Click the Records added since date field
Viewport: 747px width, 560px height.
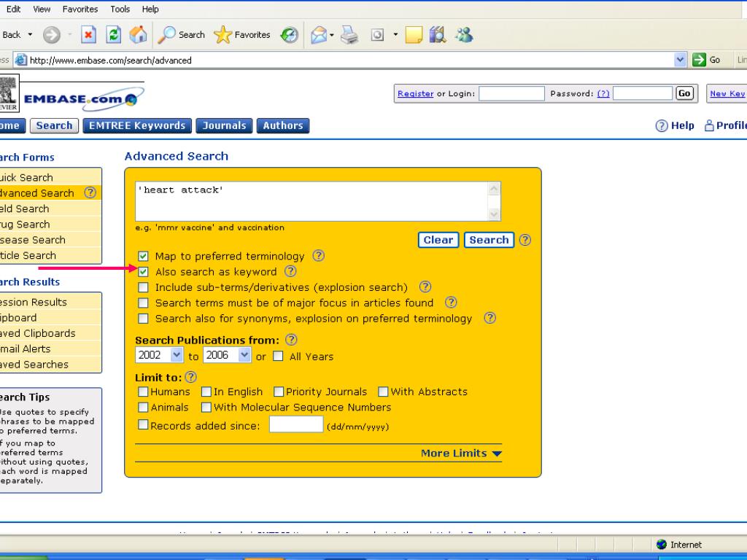coord(296,424)
